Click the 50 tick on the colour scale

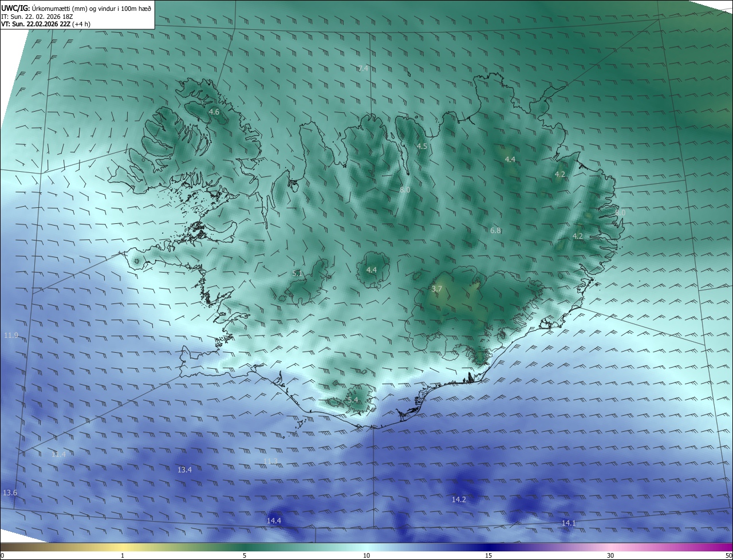(x=728, y=555)
